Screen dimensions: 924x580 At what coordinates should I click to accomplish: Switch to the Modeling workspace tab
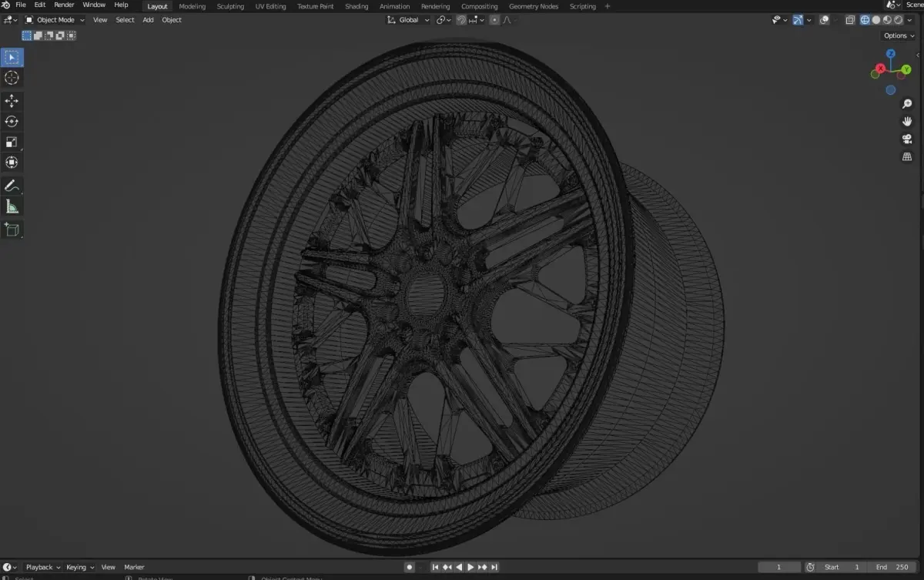(x=192, y=6)
